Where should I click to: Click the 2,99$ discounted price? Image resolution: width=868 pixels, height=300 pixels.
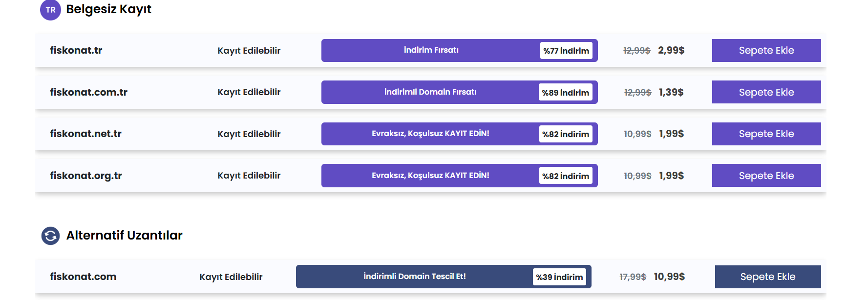point(671,50)
